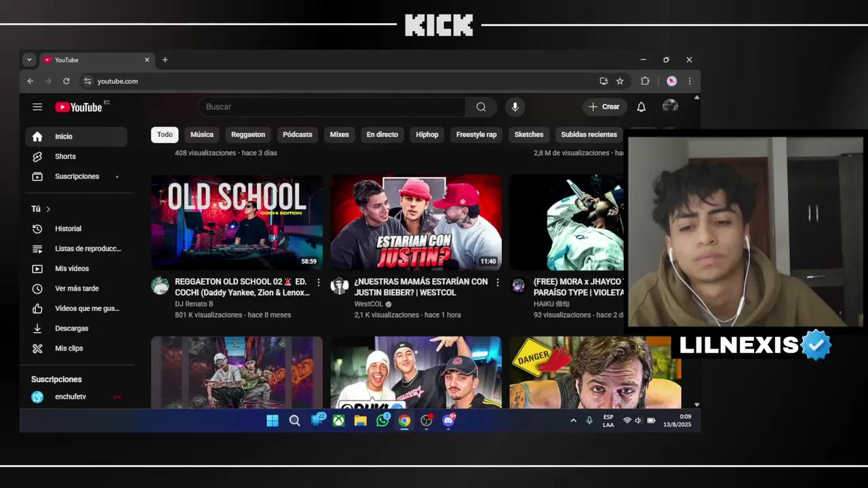Start voice search with the microphone
Image resolution: width=868 pixels, height=488 pixels.
[x=515, y=107]
